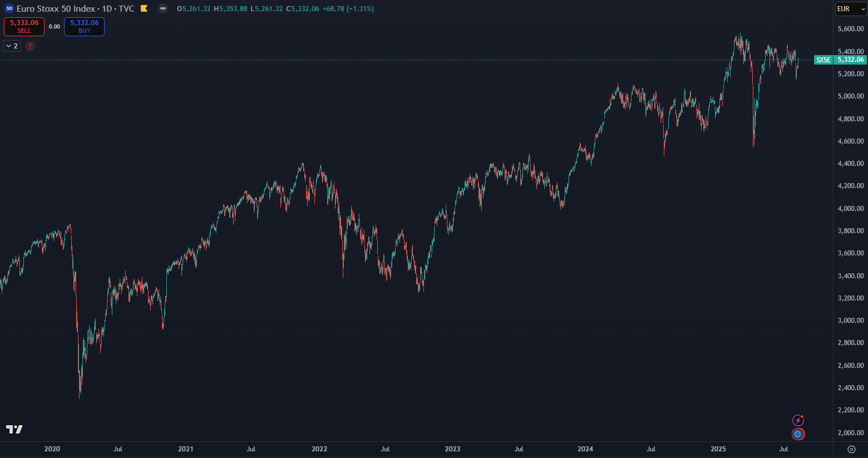Image resolution: width=868 pixels, height=458 pixels.
Task: Click the low value L5,261.32
Action: click(x=267, y=9)
